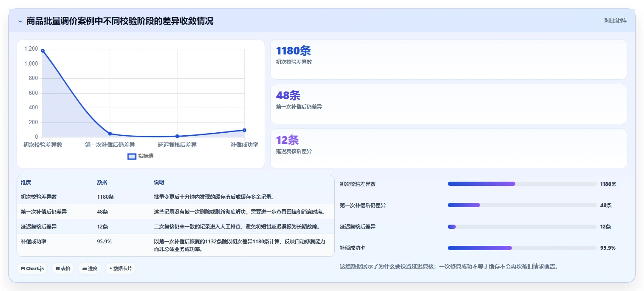The width and height of the screenshot is (644, 291).
Task: Click the 第一次补偿后仍差异 progress bar
Action: [x=522, y=205]
